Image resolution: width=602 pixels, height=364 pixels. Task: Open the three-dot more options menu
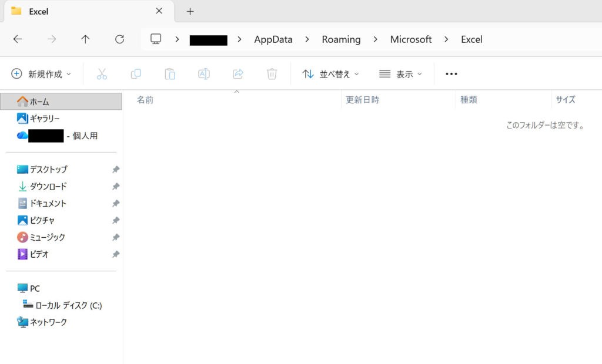(x=451, y=74)
